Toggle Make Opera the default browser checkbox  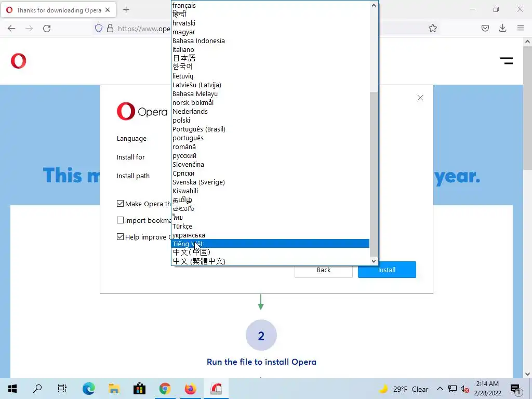(120, 204)
